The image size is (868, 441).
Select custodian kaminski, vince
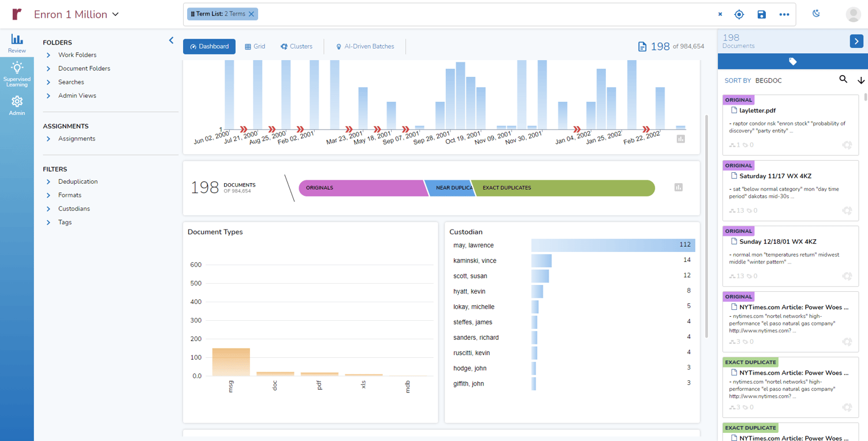[x=542, y=261]
